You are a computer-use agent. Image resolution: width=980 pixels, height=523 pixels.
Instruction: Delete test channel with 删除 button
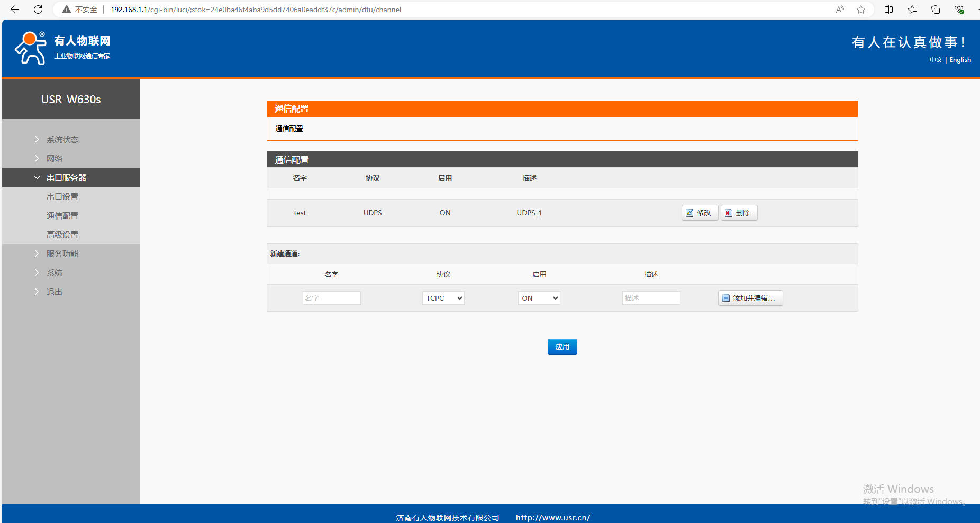[739, 213]
